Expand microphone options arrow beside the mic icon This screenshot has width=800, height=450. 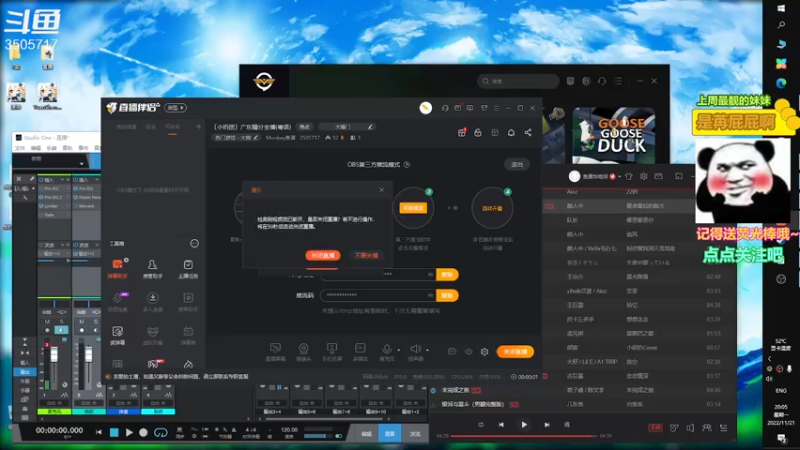click(x=398, y=350)
